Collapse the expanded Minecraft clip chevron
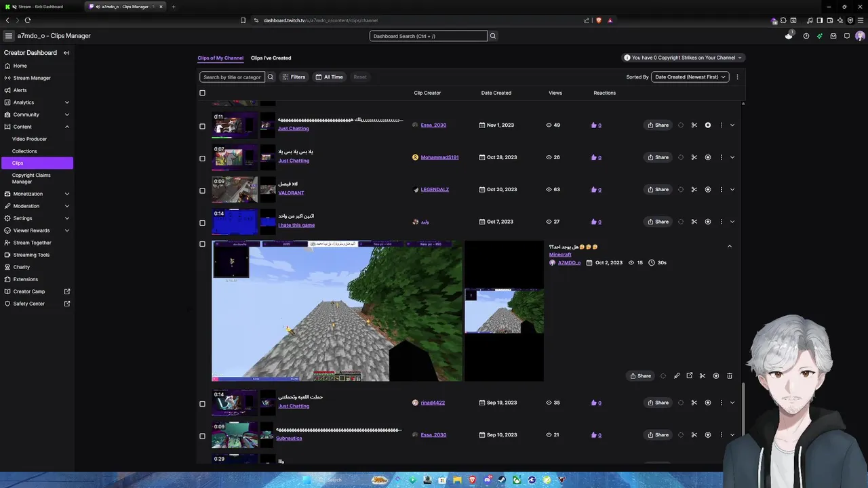 click(730, 246)
